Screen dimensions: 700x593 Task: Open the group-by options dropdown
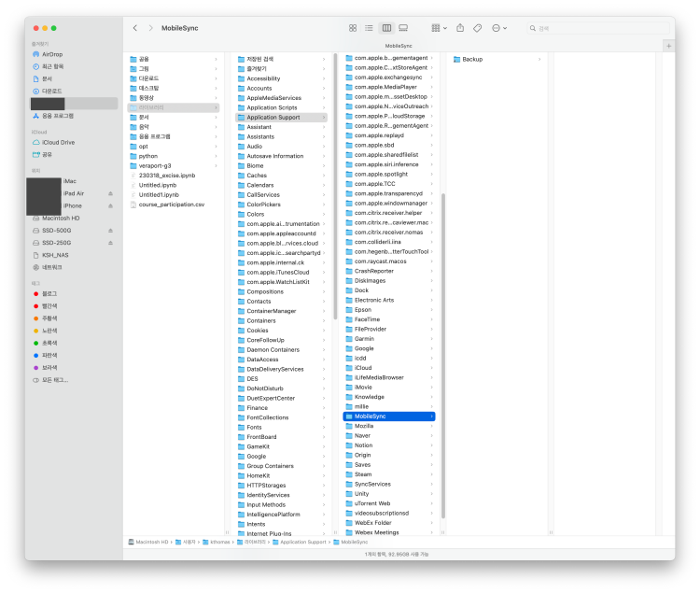click(440, 28)
